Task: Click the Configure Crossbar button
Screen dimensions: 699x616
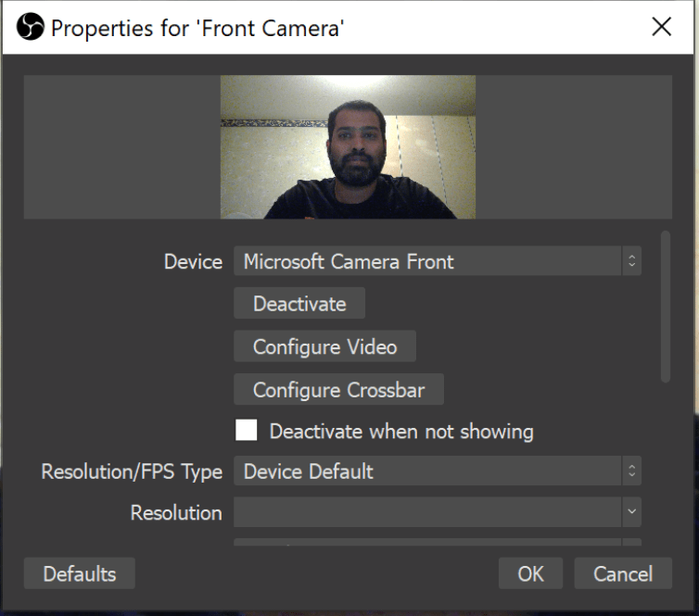Action: pyautogui.click(x=338, y=390)
